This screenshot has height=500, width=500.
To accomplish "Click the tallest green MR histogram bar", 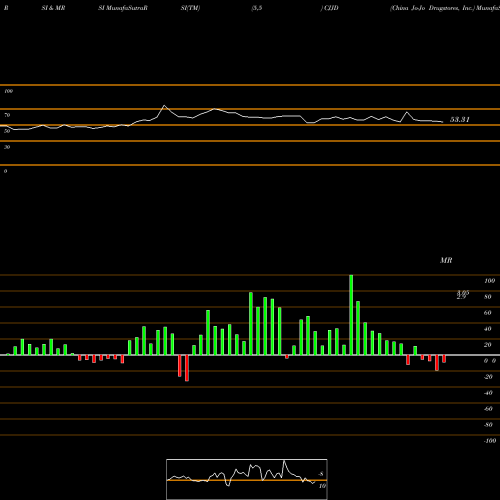I will (x=351, y=315).
